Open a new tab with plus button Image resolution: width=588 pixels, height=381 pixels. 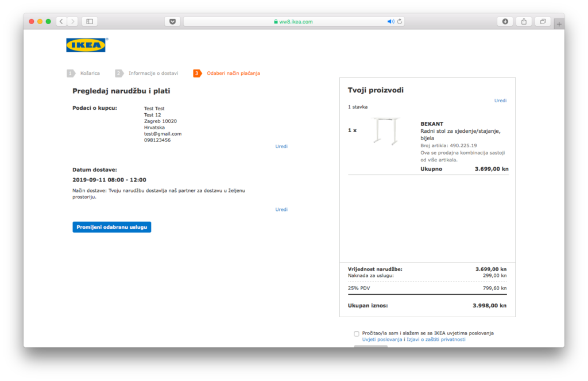tap(559, 24)
